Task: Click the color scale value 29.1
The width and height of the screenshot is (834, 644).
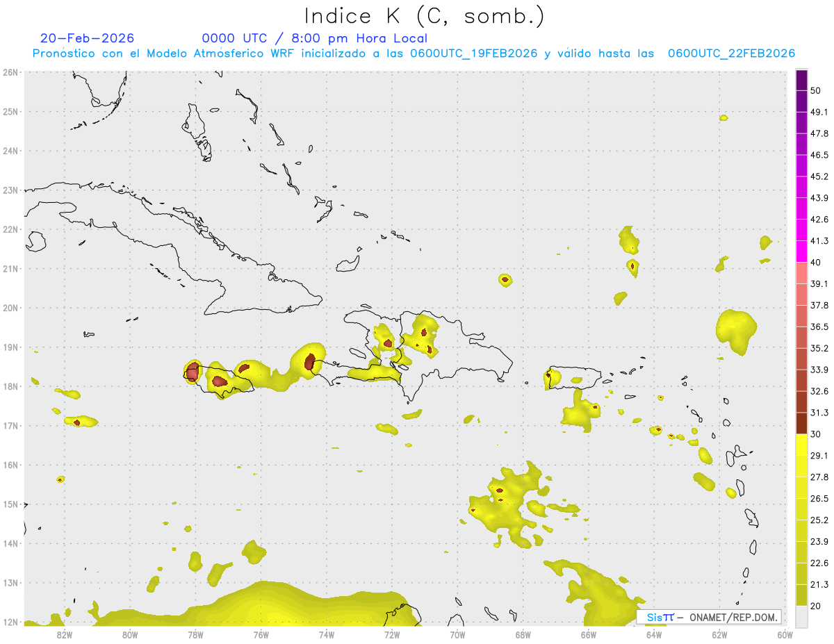Action: 819,456
